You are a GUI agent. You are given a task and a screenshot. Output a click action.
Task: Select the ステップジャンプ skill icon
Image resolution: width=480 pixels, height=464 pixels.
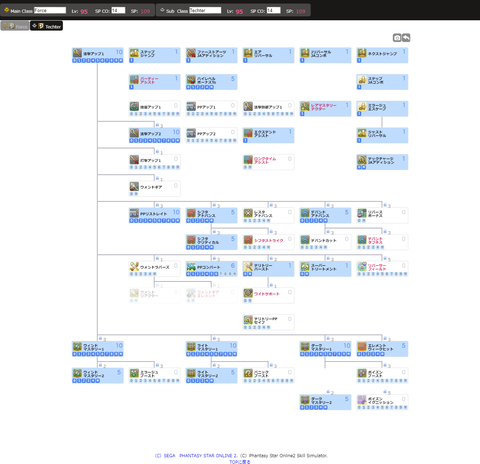[134, 53]
